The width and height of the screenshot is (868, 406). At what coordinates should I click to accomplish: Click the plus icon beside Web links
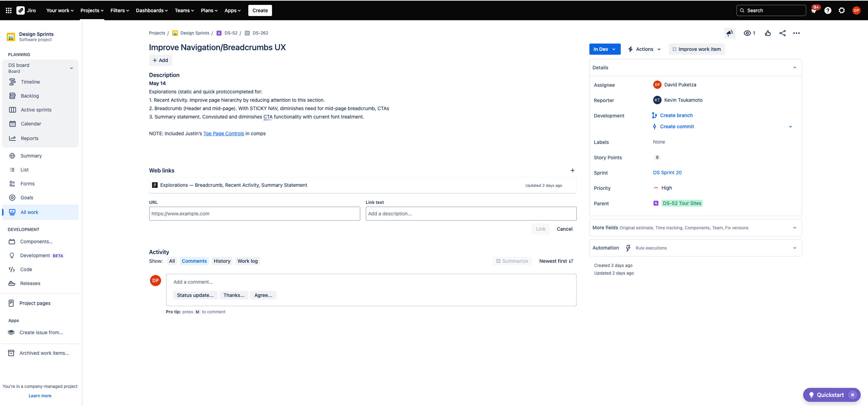[x=572, y=170]
